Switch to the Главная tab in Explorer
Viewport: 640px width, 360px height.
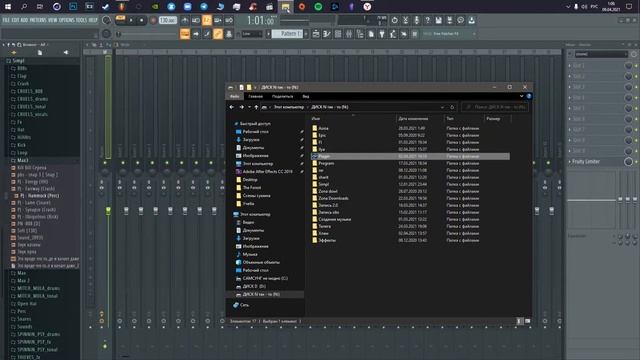(256, 96)
